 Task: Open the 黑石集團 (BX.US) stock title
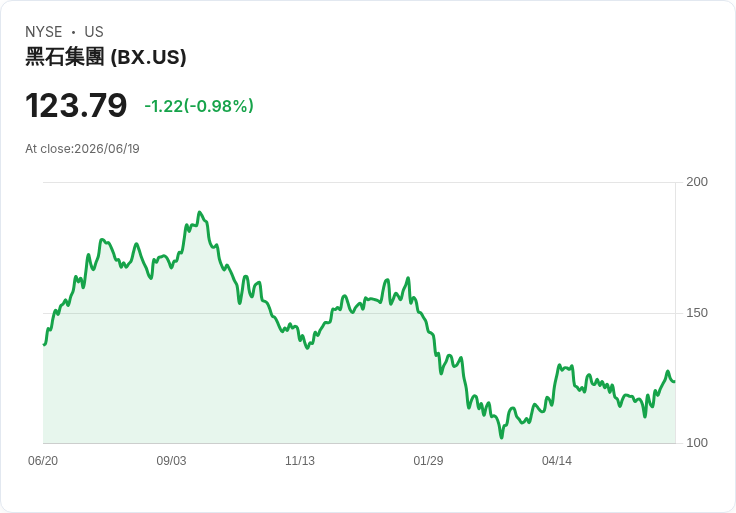click(106, 57)
